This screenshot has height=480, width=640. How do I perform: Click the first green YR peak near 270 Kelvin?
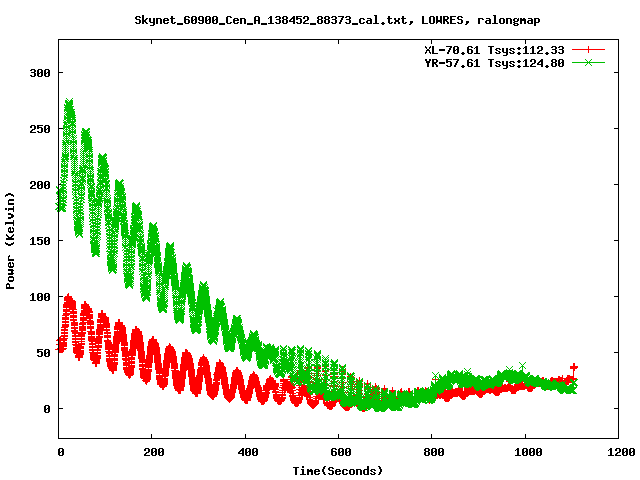(69, 103)
